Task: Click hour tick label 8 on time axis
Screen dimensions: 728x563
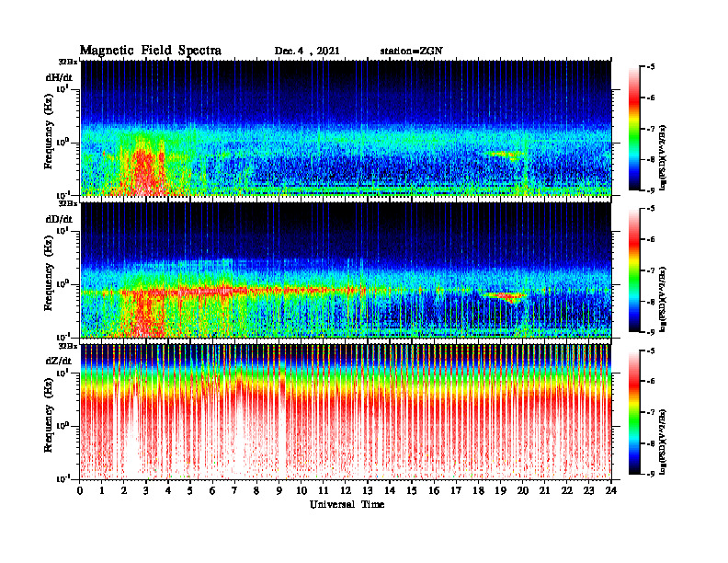Action: click(x=256, y=490)
